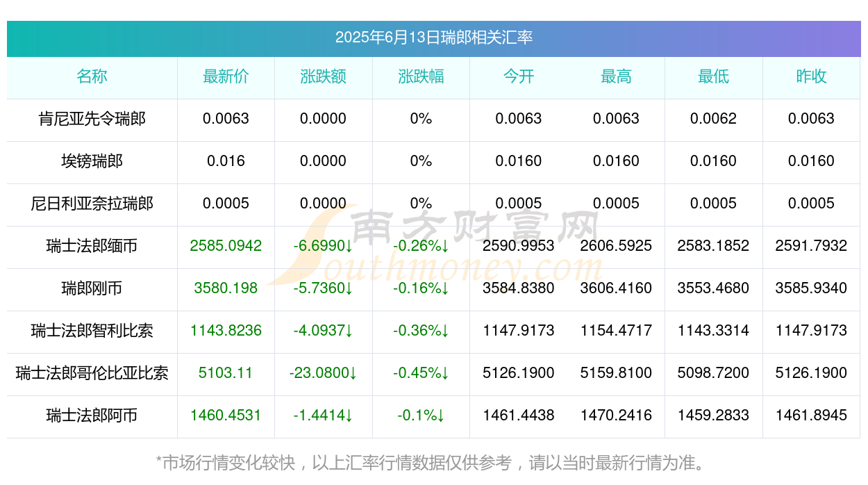Click change amount -4.0937↓
Viewport: 868px width, 485px height.
click(x=324, y=331)
